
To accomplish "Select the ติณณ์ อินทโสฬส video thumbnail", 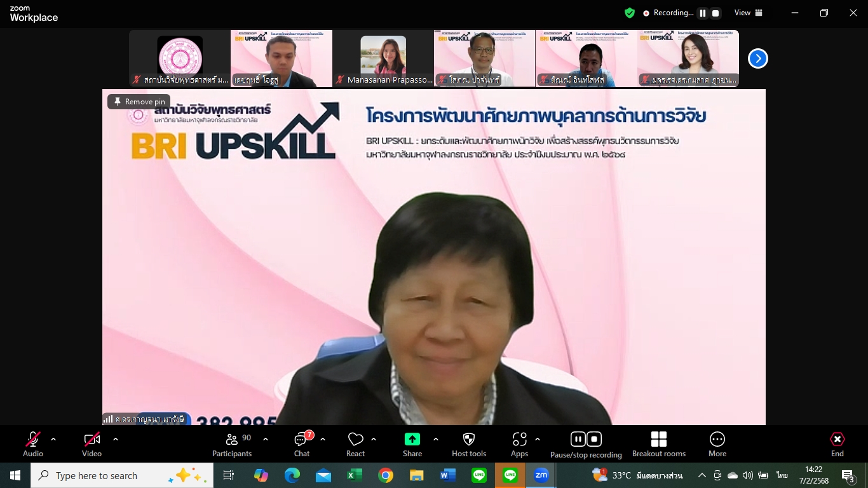I will [x=586, y=58].
